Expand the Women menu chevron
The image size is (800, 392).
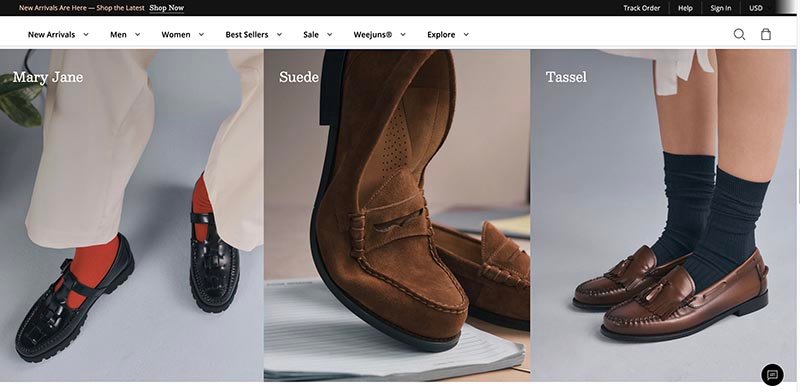click(x=201, y=35)
